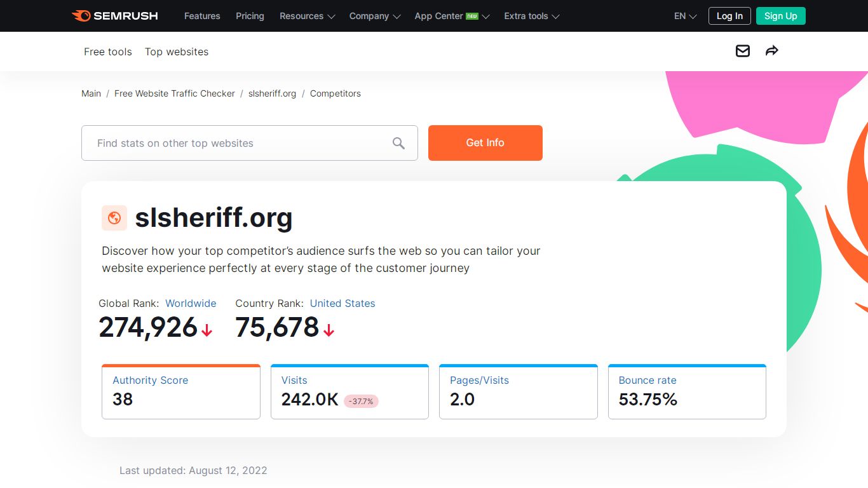868x488 pixels.
Task: Open Free Website Traffic Checker breadcrumb
Action: [x=175, y=93]
